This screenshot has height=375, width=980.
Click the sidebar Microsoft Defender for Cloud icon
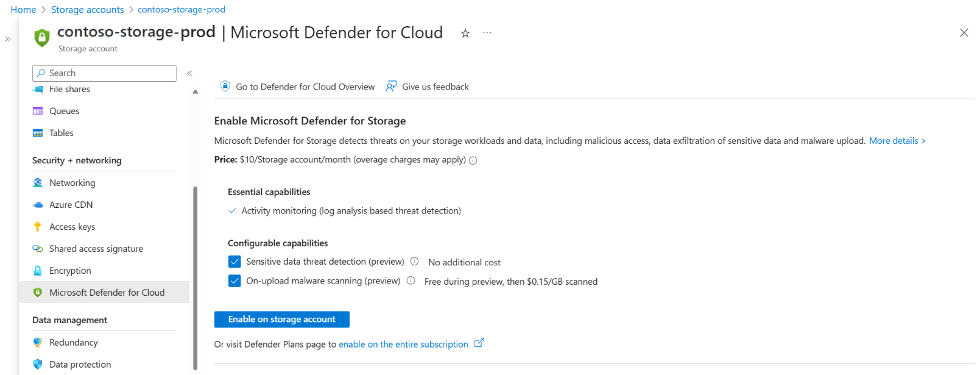pyautogui.click(x=38, y=293)
